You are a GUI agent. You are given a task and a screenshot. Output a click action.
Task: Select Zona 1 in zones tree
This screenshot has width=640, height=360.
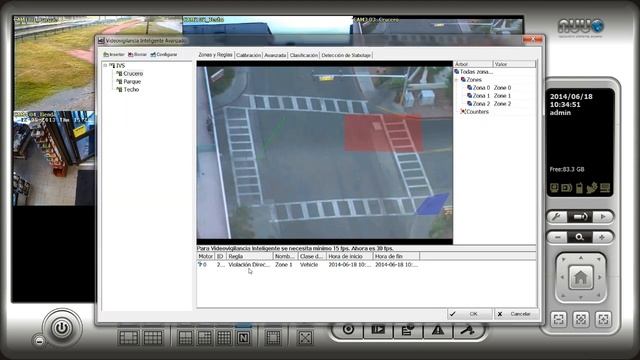pos(481,96)
